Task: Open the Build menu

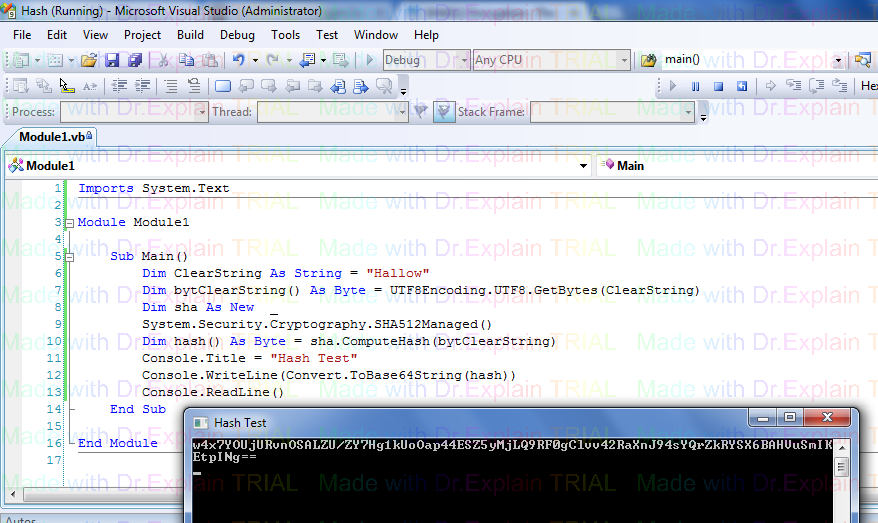Action: click(x=190, y=35)
